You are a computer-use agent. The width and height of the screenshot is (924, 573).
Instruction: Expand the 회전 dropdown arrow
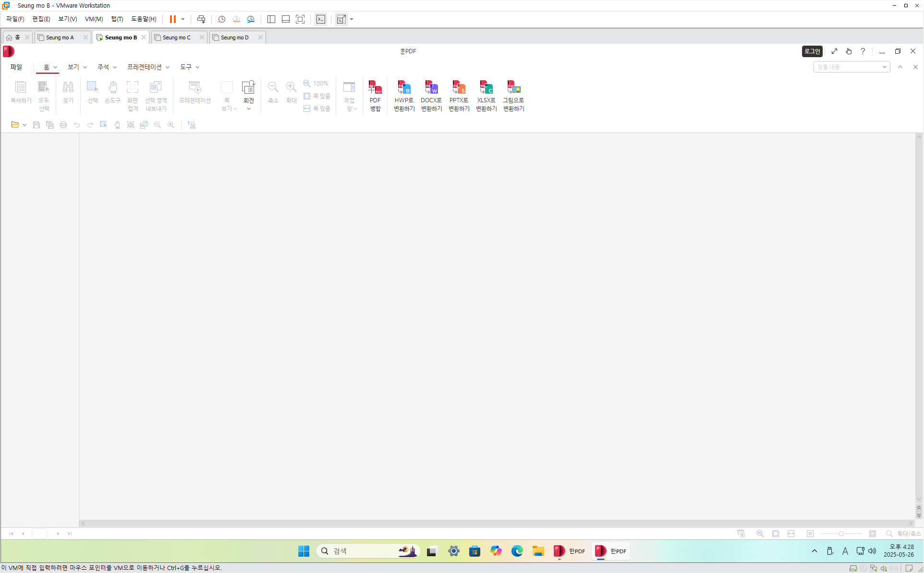(x=249, y=109)
